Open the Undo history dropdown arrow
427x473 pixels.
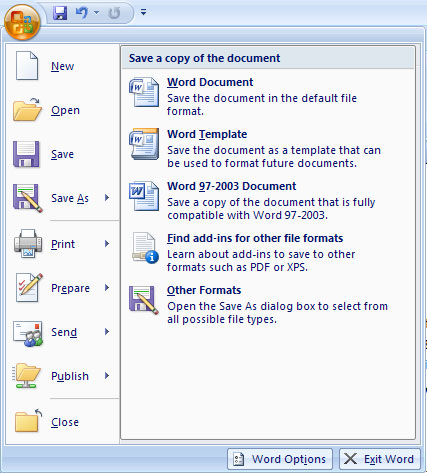pyautogui.click(x=96, y=13)
